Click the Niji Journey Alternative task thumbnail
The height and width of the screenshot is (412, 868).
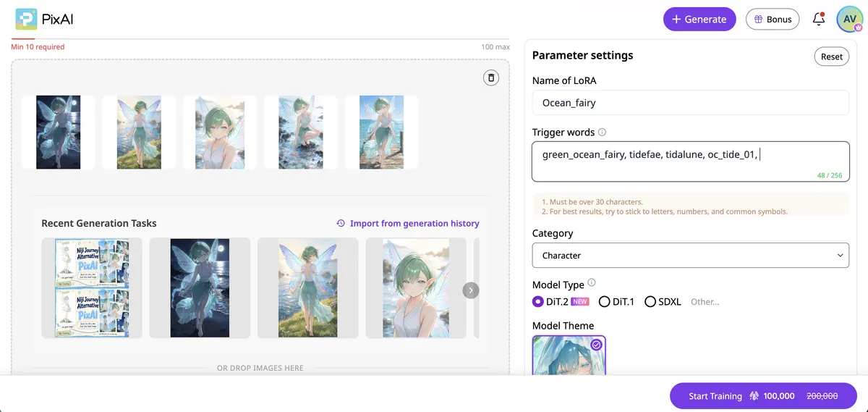pos(92,288)
